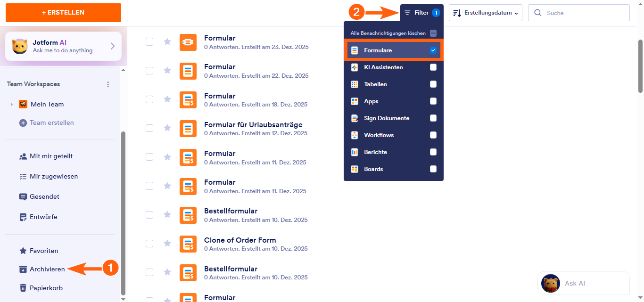Viewport: 644px width, 302px height.
Task: Select checkbox for Clone of Order Form
Action: (149, 243)
